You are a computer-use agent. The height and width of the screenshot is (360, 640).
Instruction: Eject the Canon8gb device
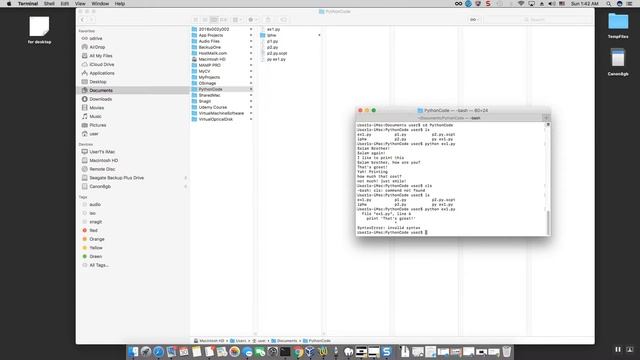[186, 187]
